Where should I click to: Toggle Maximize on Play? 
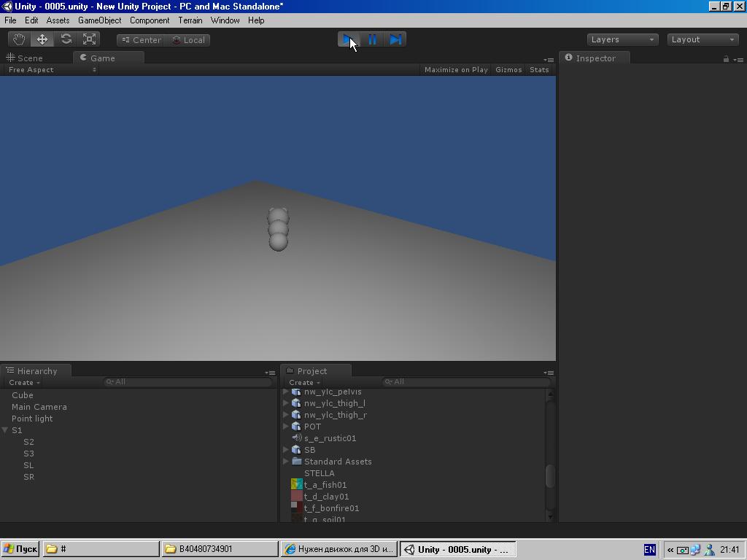(456, 69)
